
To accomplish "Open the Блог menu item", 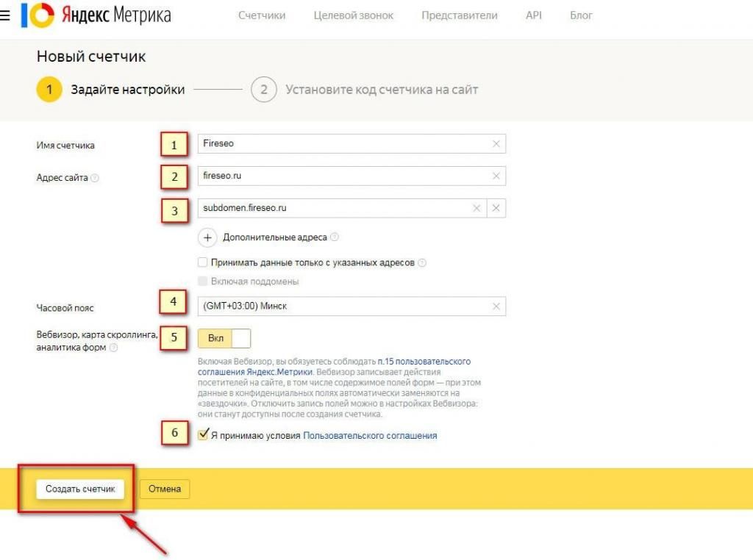I will pos(581,15).
